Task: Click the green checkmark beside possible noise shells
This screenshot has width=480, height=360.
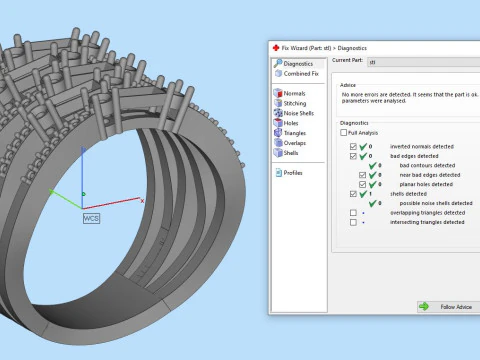Action: point(372,203)
